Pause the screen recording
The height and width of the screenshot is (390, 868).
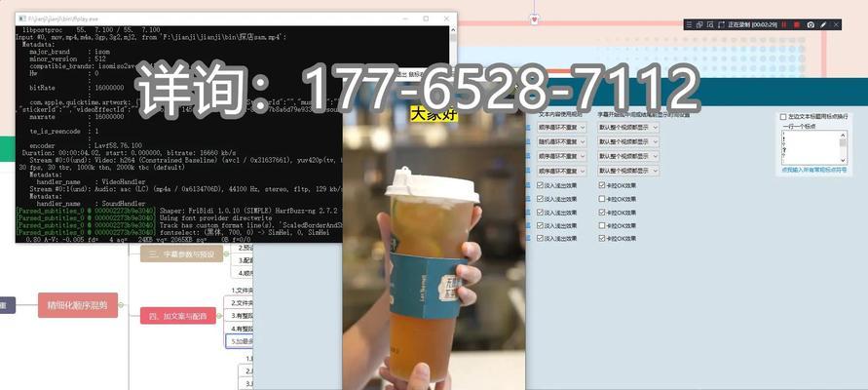784,25
